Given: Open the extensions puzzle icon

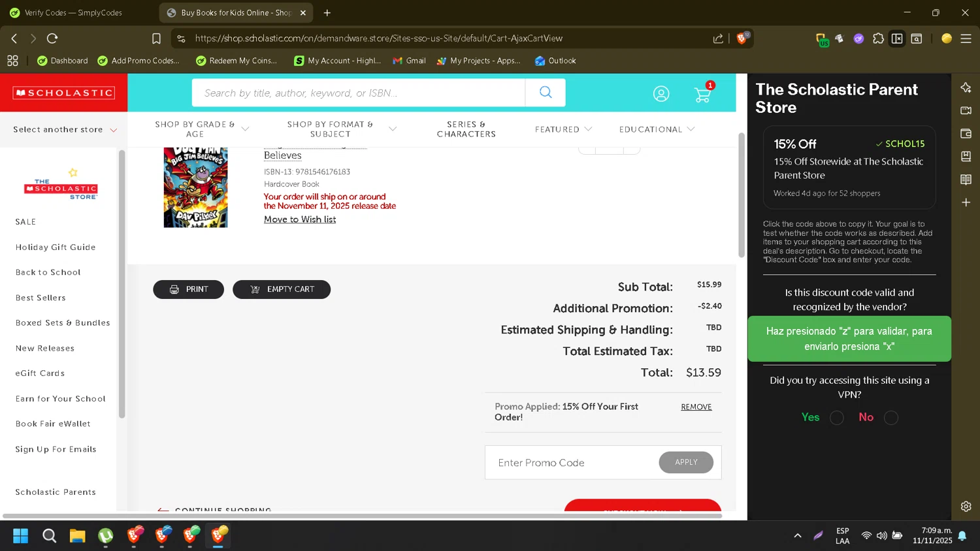Looking at the screenshot, I should [x=878, y=39].
